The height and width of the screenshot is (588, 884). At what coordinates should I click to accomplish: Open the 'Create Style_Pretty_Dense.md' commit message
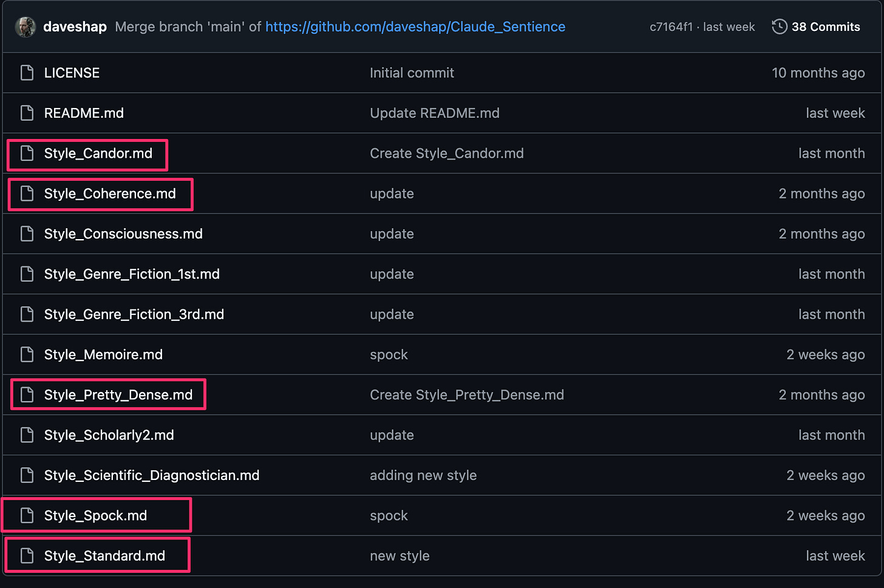[467, 395]
